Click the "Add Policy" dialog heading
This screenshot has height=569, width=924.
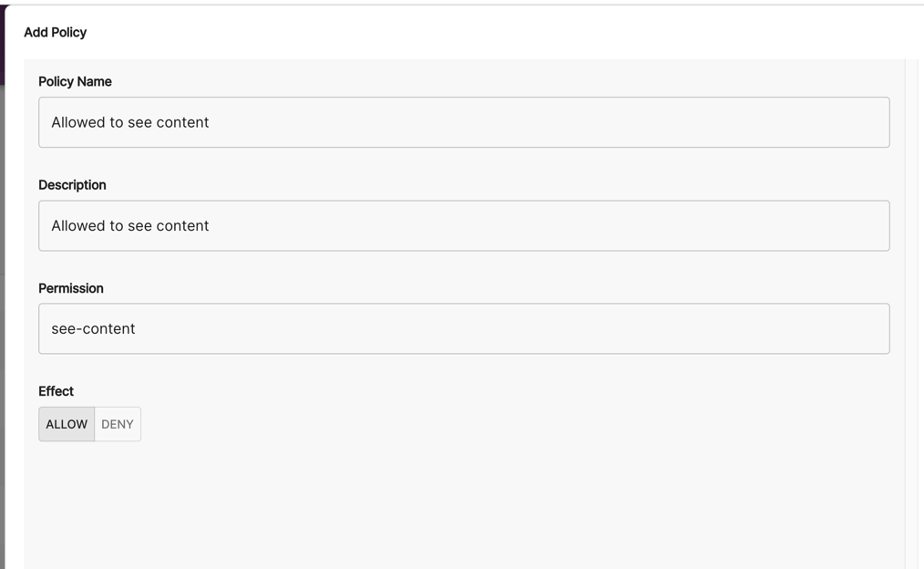tap(55, 32)
